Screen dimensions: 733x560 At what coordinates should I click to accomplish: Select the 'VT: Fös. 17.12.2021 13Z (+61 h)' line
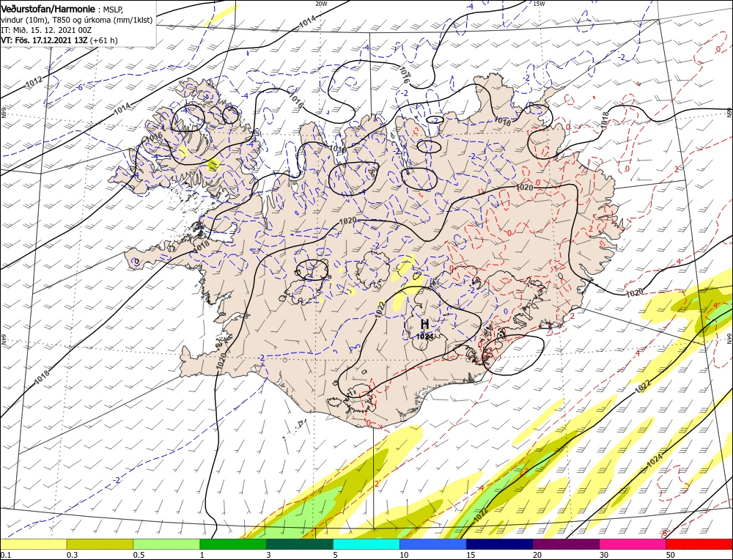pos(59,40)
